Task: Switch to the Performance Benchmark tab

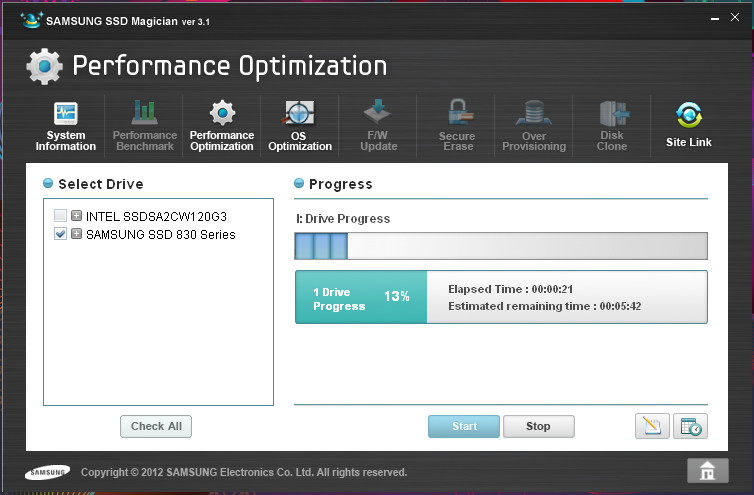Action: (x=144, y=125)
